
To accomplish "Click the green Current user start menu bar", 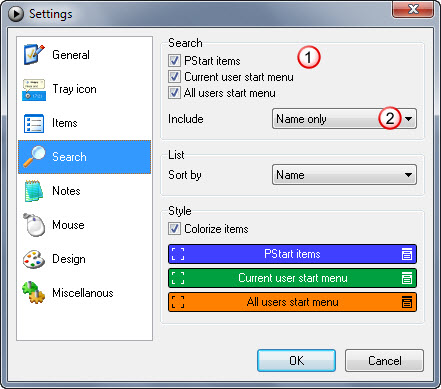I will point(292,278).
